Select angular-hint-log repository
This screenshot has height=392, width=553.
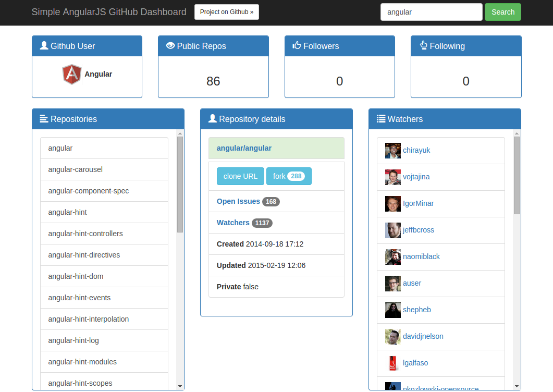(104, 340)
